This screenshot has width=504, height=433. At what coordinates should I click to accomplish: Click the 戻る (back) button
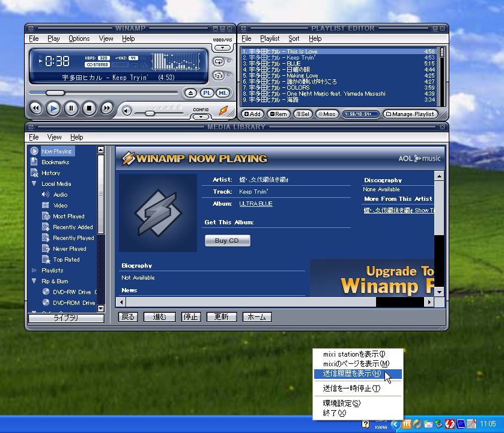pos(128,317)
